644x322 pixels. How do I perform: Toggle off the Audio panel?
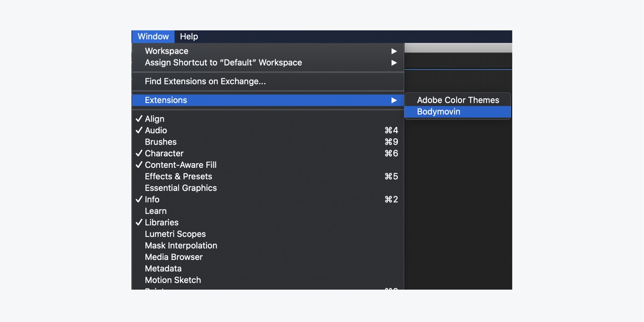click(x=156, y=130)
